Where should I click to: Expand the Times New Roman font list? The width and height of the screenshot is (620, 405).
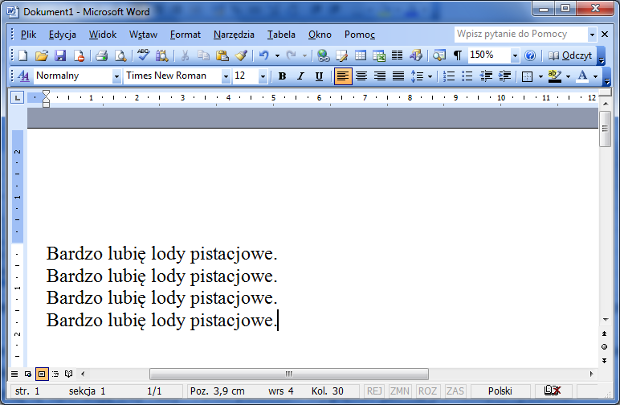coord(225,76)
